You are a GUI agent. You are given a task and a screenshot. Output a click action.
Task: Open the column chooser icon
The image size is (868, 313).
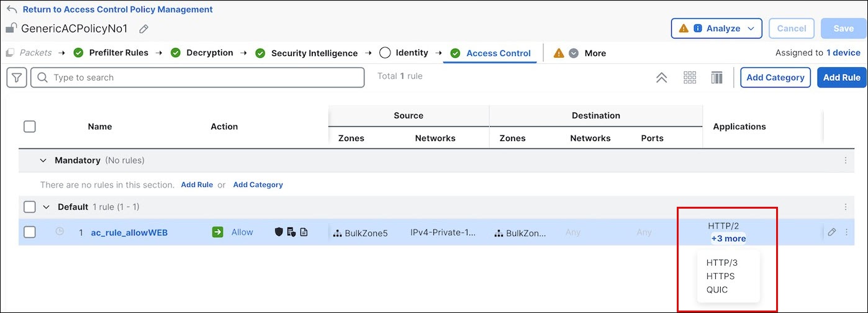coord(717,78)
